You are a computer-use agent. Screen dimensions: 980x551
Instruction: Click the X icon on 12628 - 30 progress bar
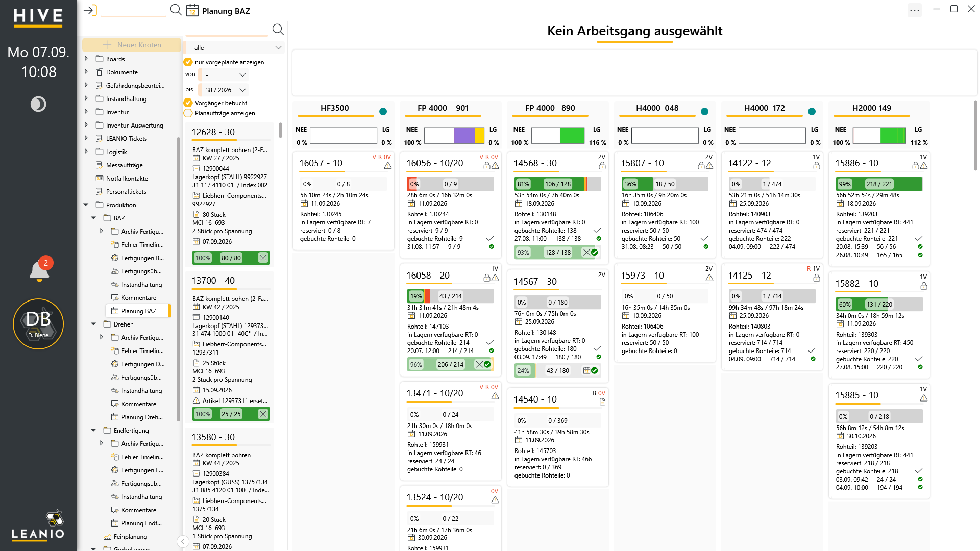tap(263, 258)
